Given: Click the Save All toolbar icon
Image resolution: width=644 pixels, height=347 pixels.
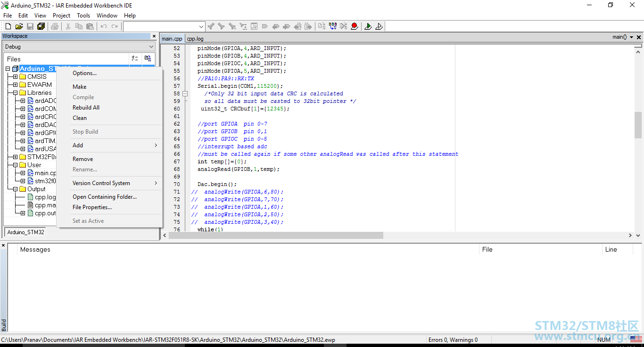Looking at the screenshot, I should (41, 26).
